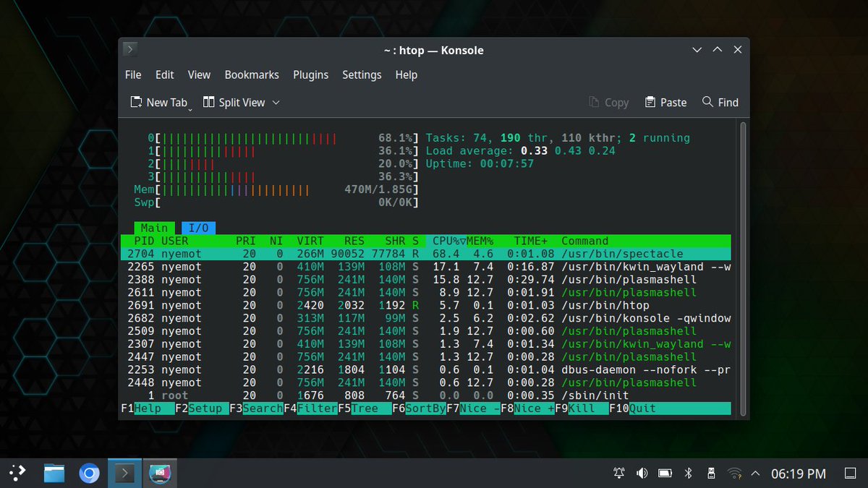Click Split View toolbar button
This screenshot has width=868, height=488.
pos(234,103)
